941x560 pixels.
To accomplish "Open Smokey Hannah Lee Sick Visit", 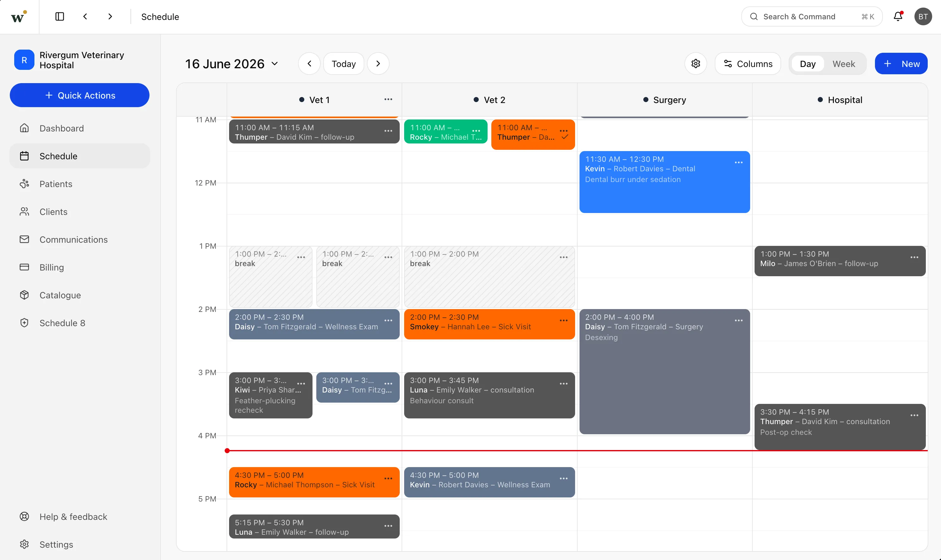I will click(489, 324).
